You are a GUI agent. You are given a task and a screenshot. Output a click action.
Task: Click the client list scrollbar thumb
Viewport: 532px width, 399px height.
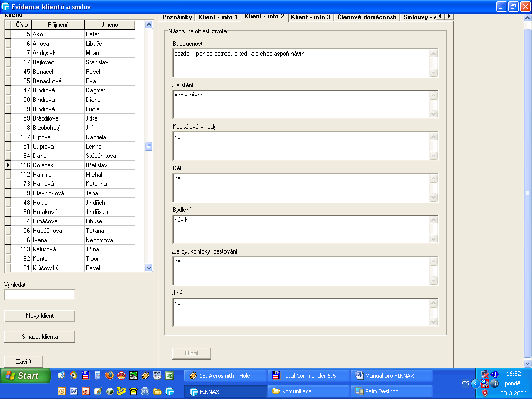(149, 146)
